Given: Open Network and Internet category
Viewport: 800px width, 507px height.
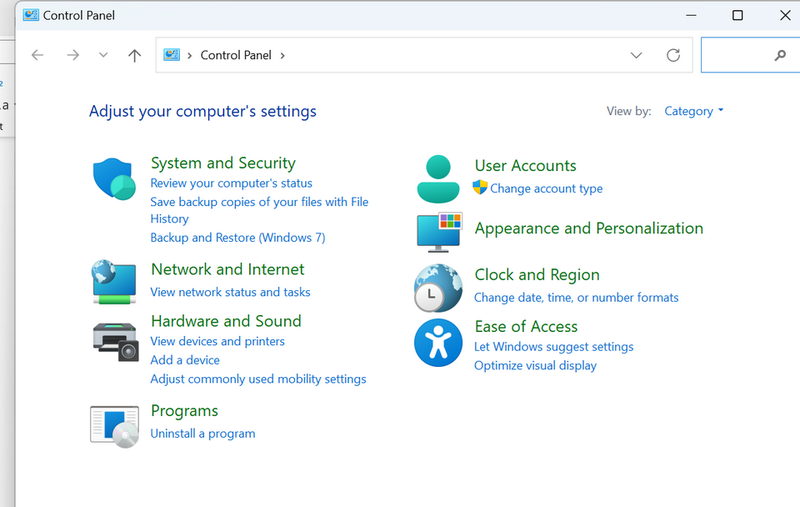Looking at the screenshot, I should click(x=228, y=269).
